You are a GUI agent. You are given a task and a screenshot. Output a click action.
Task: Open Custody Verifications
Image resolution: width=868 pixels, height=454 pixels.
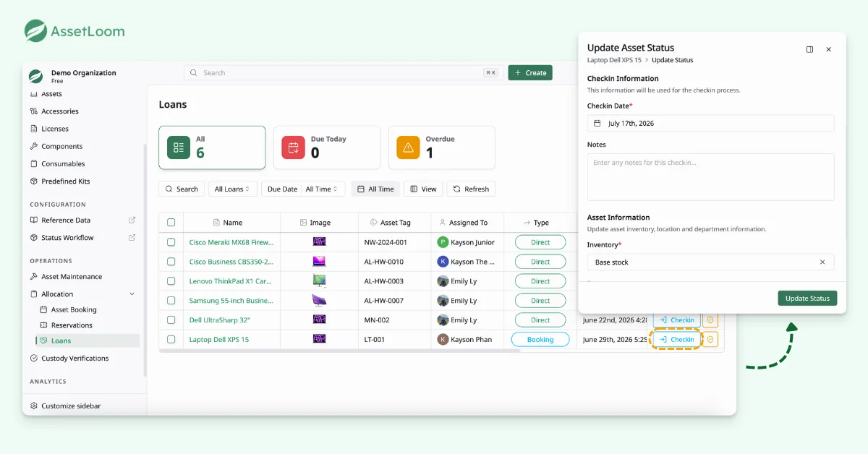pyautogui.click(x=75, y=359)
